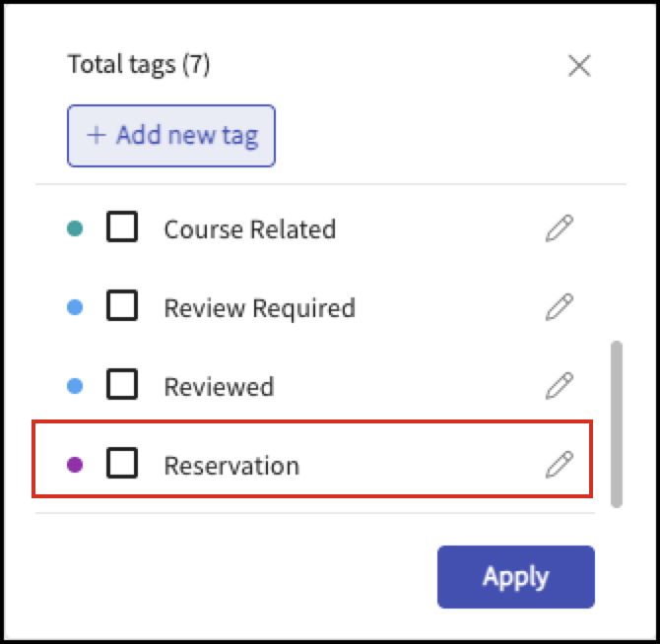Click the Course Related tag label

pyautogui.click(x=250, y=229)
